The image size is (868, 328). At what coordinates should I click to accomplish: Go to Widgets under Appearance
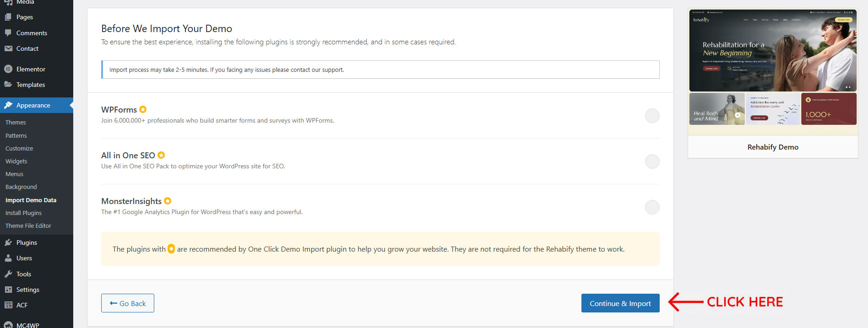[x=16, y=161]
